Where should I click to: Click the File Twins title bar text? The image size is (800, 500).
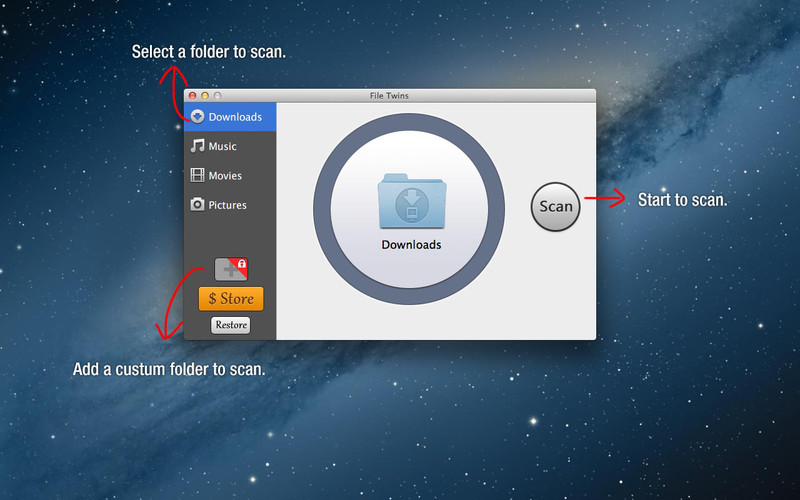tap(389, 95)
